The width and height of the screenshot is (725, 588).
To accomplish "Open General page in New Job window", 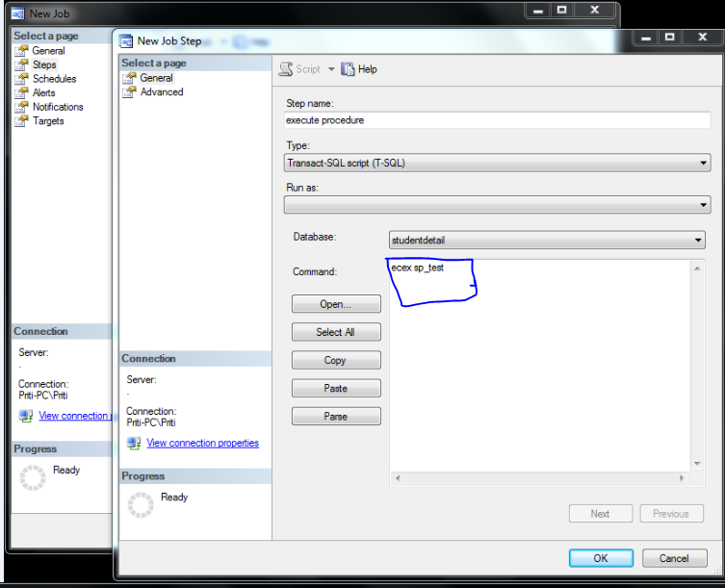I will point(48,50).
